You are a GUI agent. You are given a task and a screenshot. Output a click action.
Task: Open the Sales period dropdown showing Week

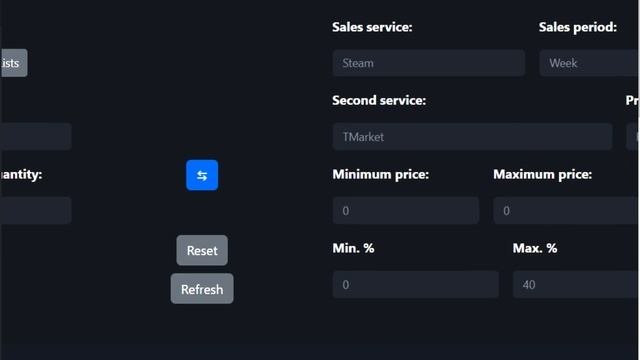point(589,63)
